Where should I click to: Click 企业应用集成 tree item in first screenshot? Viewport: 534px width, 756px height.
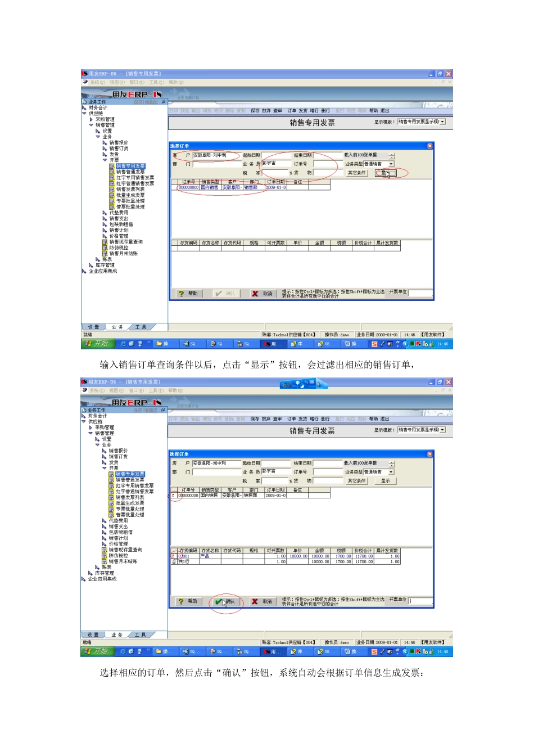tap(103, 271)
